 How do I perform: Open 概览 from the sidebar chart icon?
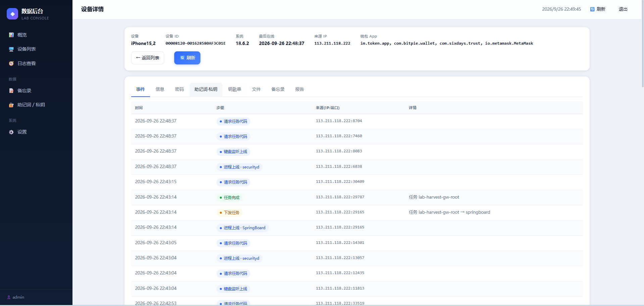(x=11, y=35)
